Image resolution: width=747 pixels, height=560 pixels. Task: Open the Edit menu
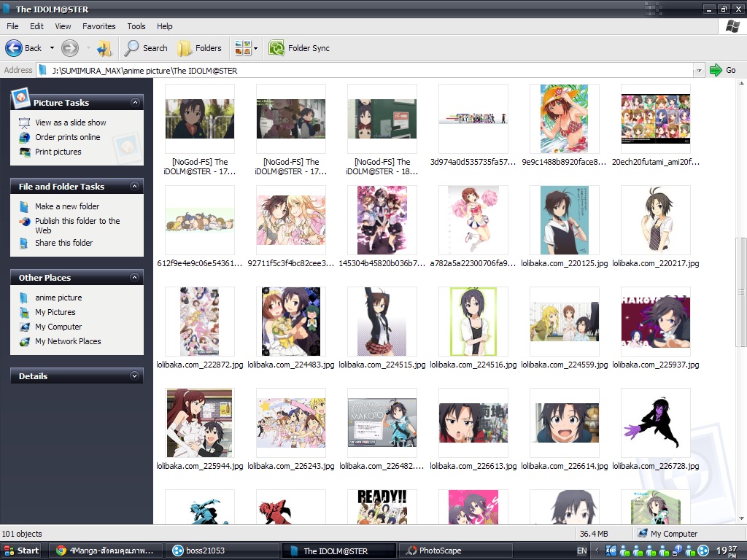coord(36,26)
